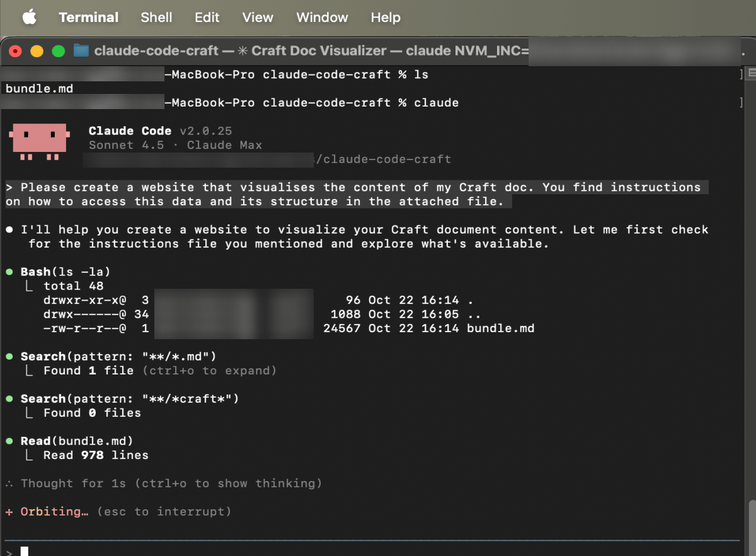Viewport: 756px width, 556px height.
Task: Open the Help menu
Action: 386,18
